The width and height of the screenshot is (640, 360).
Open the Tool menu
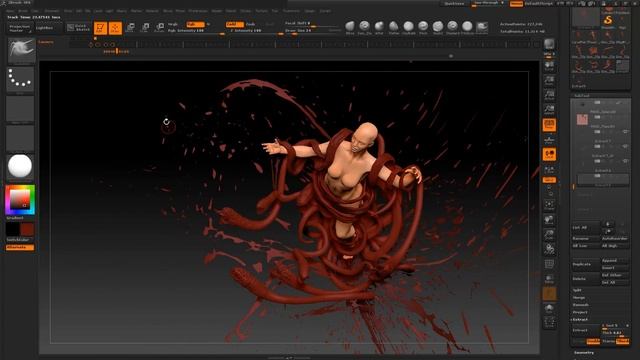[x=275, y=11]
